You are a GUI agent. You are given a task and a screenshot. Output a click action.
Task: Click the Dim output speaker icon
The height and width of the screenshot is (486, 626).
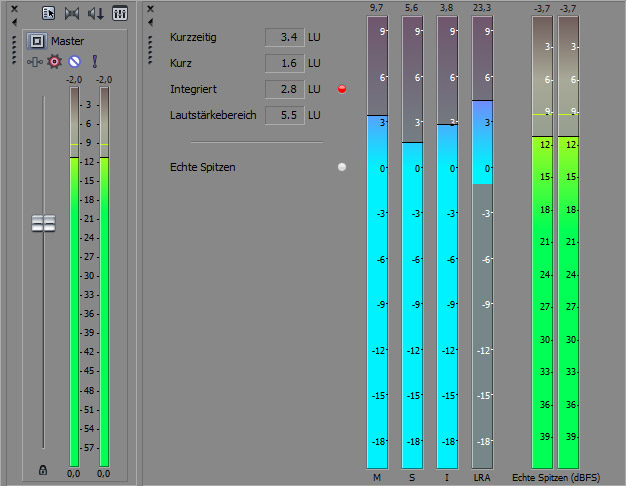click(96, 14)
